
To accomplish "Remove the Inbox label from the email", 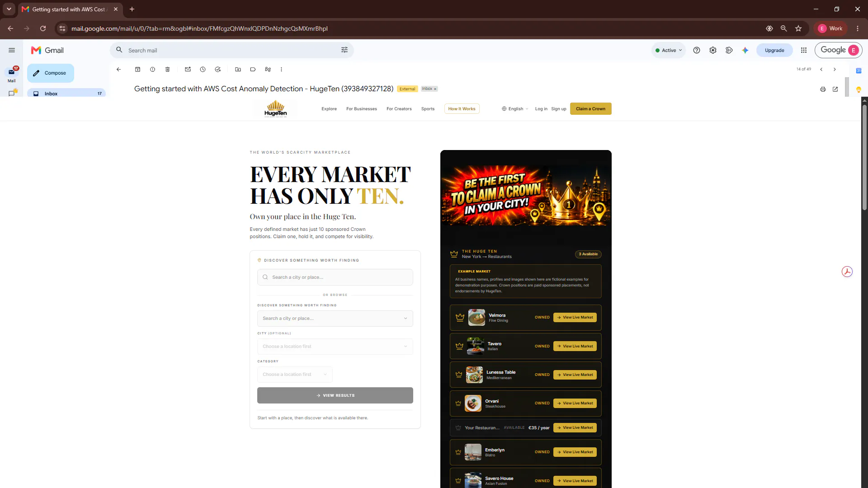I will (435, 89).
